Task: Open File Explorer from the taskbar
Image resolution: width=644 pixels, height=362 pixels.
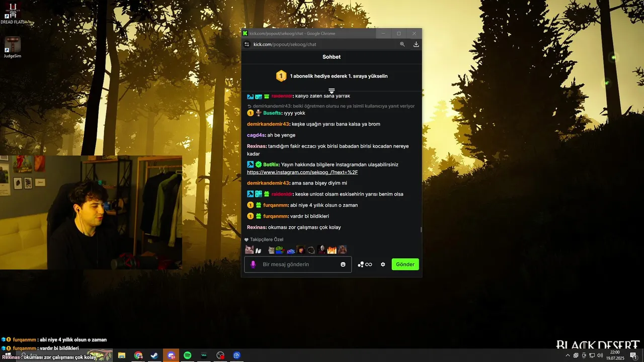Action: 122,355
